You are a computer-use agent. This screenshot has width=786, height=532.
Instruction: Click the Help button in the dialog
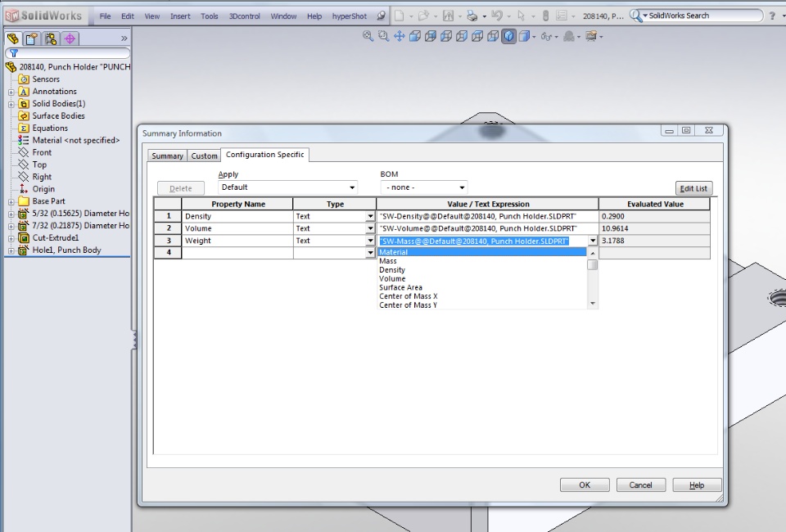click(697, 485)
